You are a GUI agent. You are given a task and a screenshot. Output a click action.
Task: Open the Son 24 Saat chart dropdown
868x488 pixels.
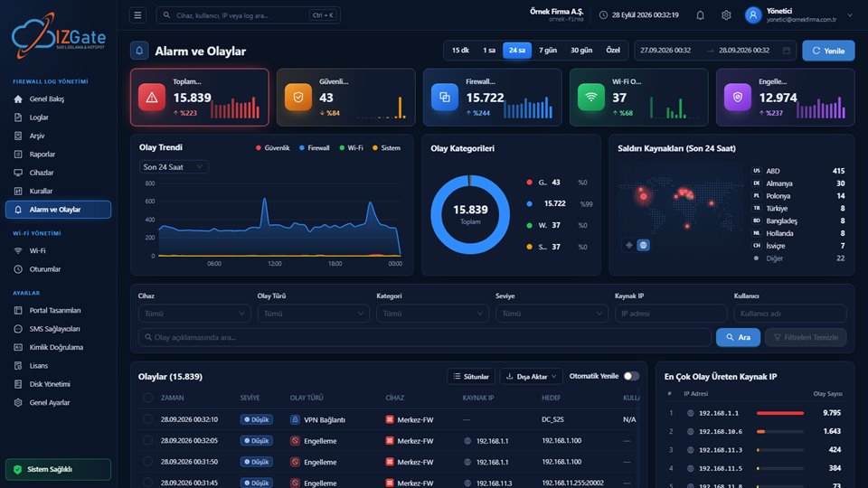point(174,166)
